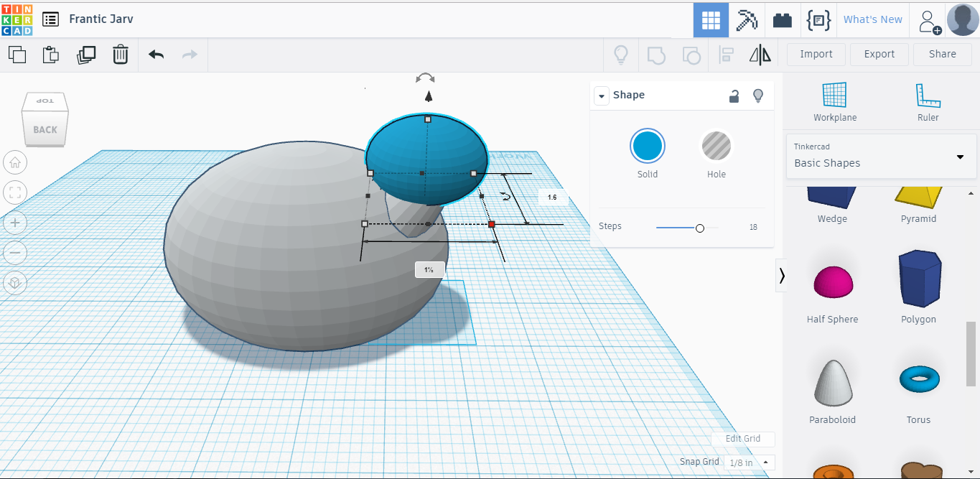Click the Show all lightbulb icon
980x479 pixels.
(x=621, y=55)
